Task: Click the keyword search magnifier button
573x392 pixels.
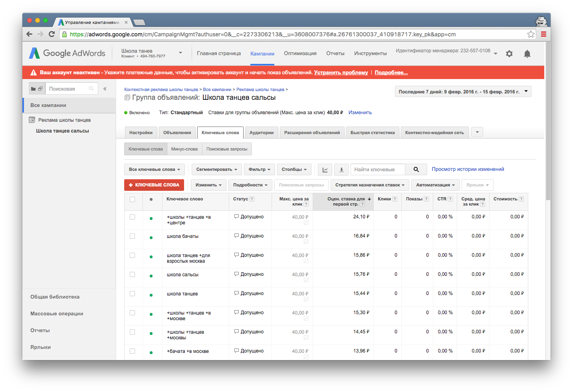Action: (x=416, y=170)
